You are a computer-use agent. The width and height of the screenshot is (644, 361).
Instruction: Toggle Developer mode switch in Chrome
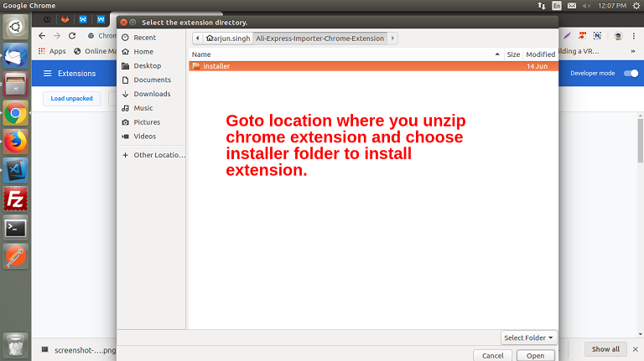pos(631,73)
